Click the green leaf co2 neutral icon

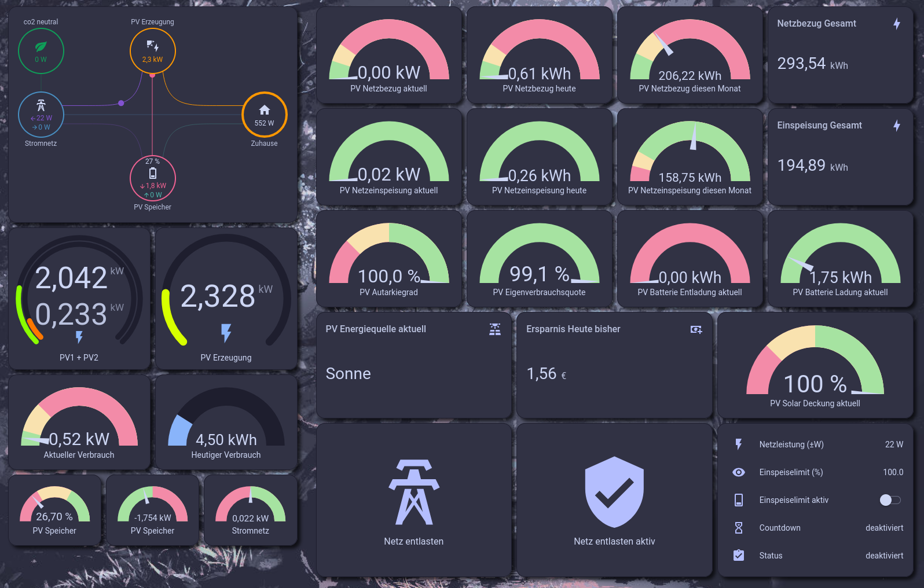(41, 47)
